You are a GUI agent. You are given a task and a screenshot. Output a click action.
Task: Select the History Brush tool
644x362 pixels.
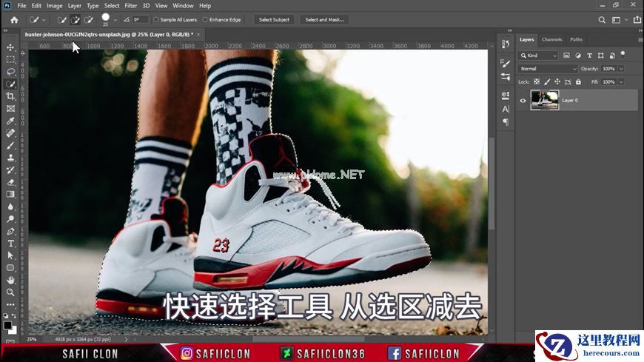tap(10, 170)
